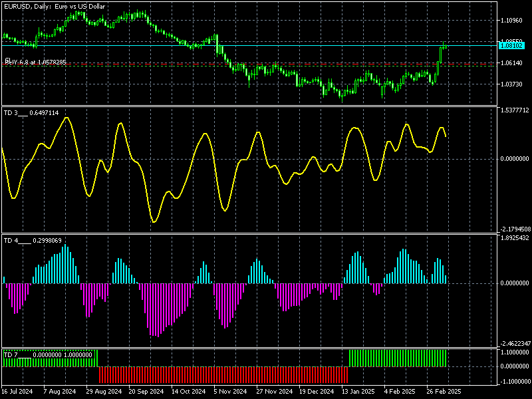Click the "26 Feb 2025" date label
The width and height of the screenshot is (532, 399).
[x=444, y=391]
